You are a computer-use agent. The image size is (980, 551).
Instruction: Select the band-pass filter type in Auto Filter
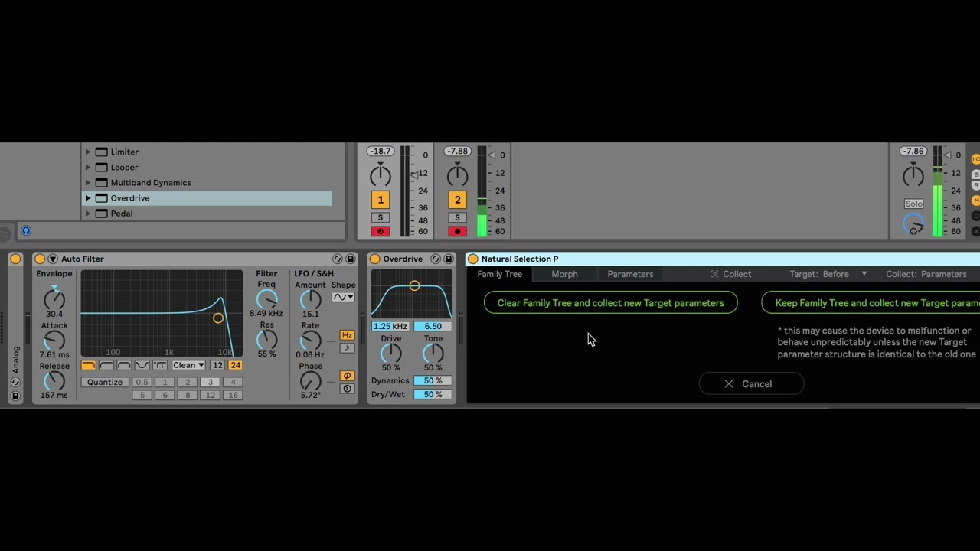click(124, 365)
